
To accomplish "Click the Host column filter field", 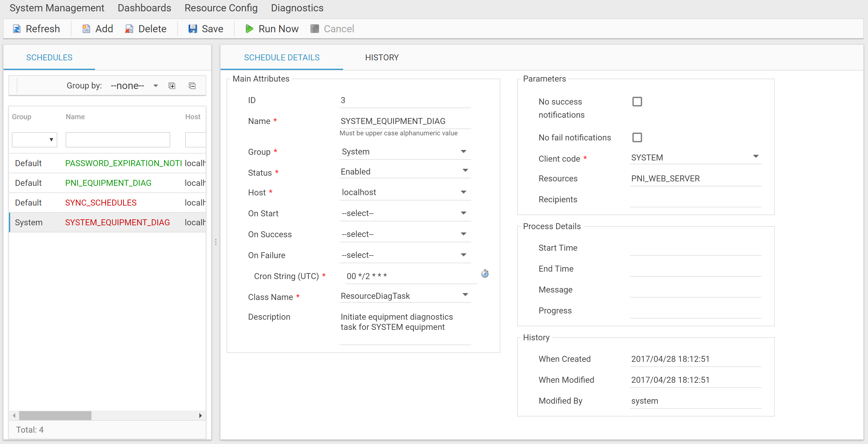I will click(x=195, y=140).
